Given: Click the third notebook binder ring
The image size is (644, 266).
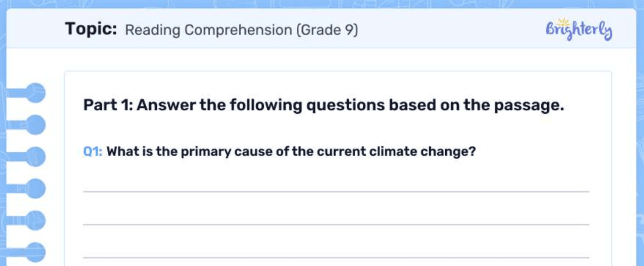Looking at the screenshot, I should pyautogui.click(x=35, y=156).
